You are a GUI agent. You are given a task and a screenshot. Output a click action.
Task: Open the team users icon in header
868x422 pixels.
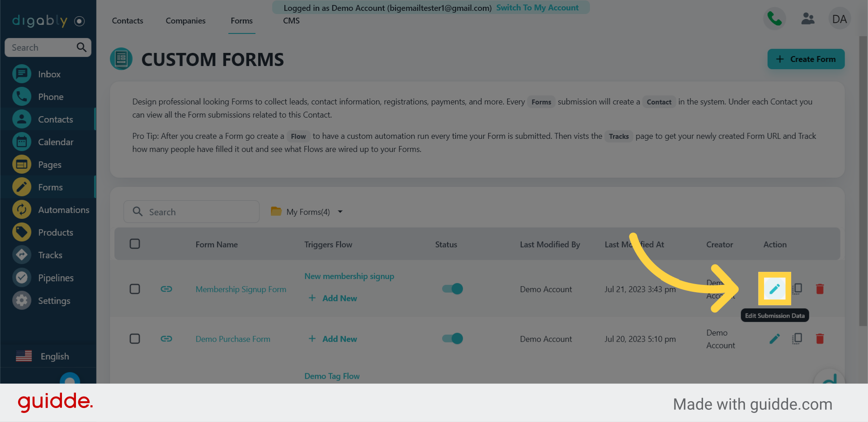coord(808,19)
